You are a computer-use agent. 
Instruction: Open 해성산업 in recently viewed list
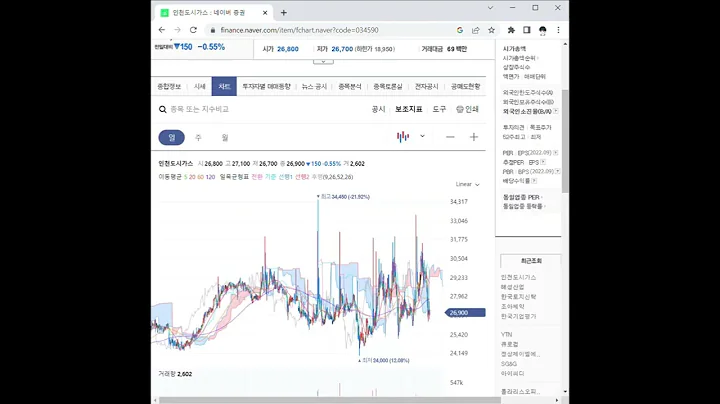512,287
